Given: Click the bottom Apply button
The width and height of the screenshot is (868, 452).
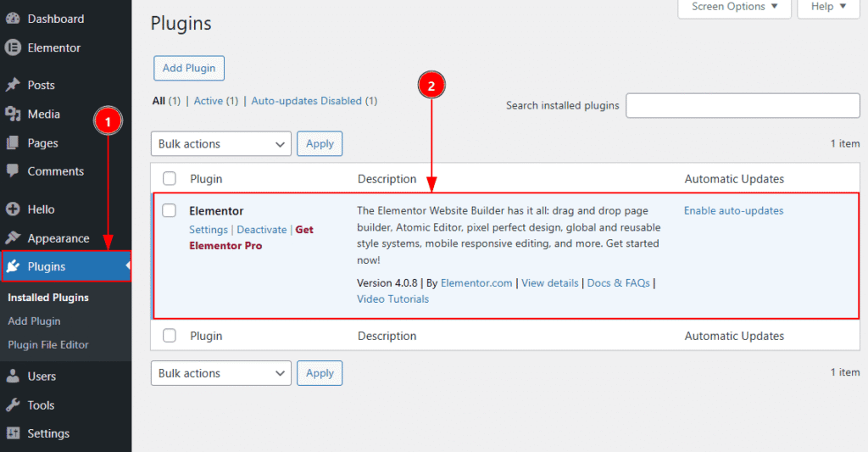Looking at the screenshot, I should pos(320,373).
